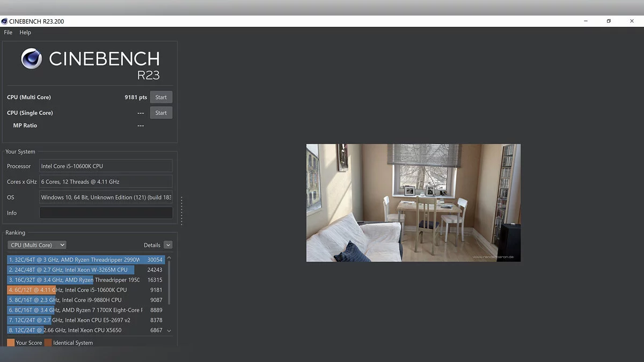644x362 pixels.
Task: Click the Cinebench title bar app icon
Action: coord(4,21)
